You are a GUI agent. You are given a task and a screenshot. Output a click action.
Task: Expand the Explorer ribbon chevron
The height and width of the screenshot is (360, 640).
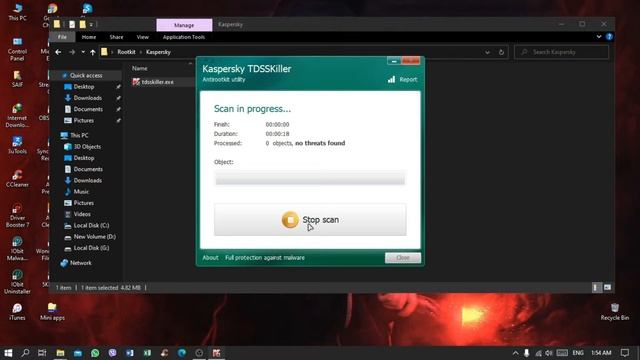tap(599, 37)
